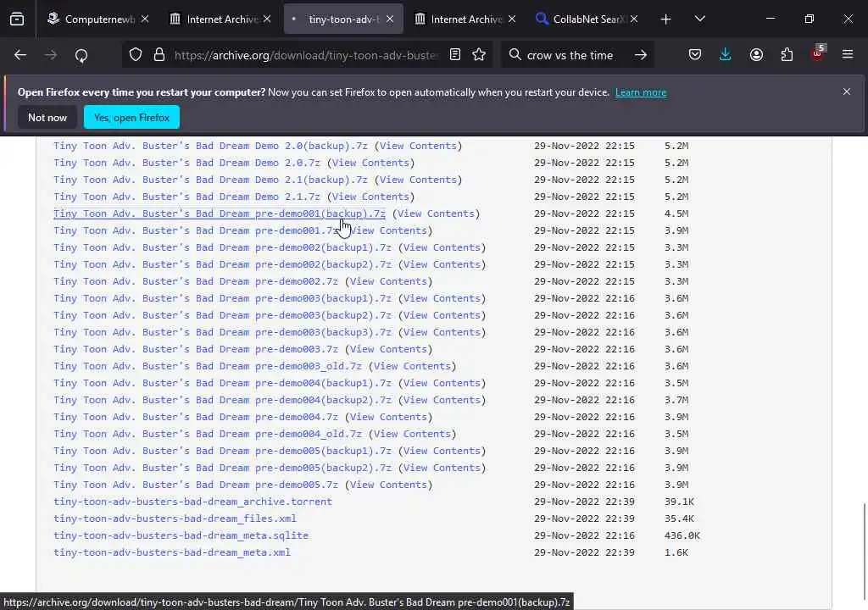The height and width of the screenshot is (610, 868).
Task: Reload the current page
Action: pyautogui.click(x=81, y=55)
